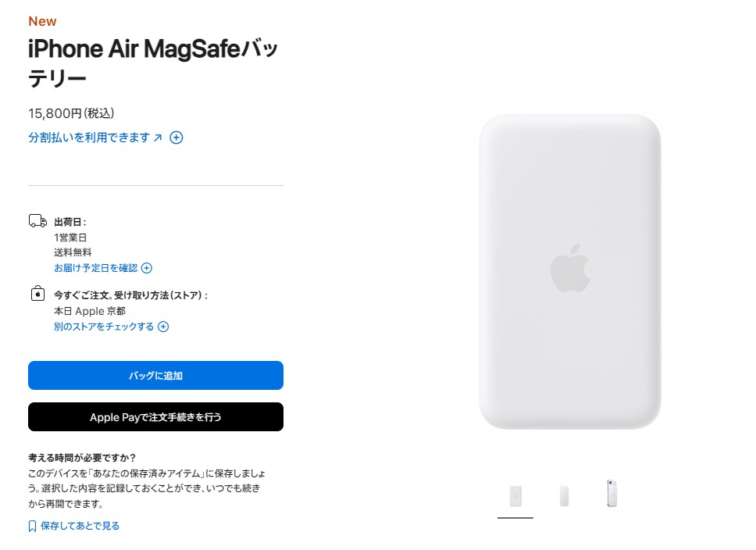Click the external-link arrow after 分割払いを利用できます
This screenshot has width=756, height=550.
[x=158, y=137]
